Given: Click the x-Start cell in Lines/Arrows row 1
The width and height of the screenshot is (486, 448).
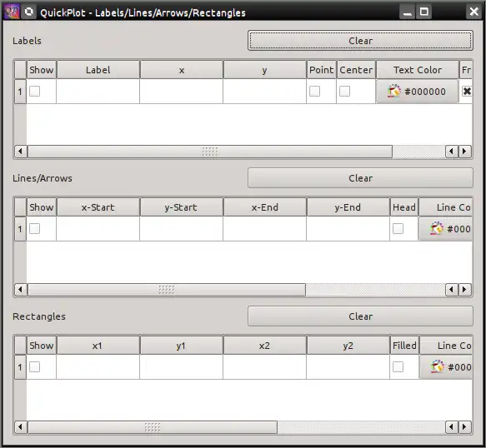Looking at the screenshot, I should click(98, 229).
